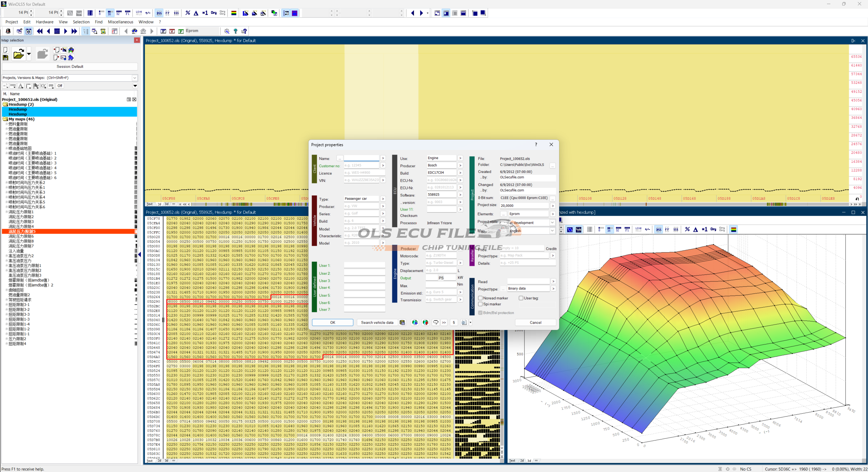Image resolution: width=868 pixels, height=472 pixels.
Task: Check the User tag checkbox
Action: click(x=521, y=298)
